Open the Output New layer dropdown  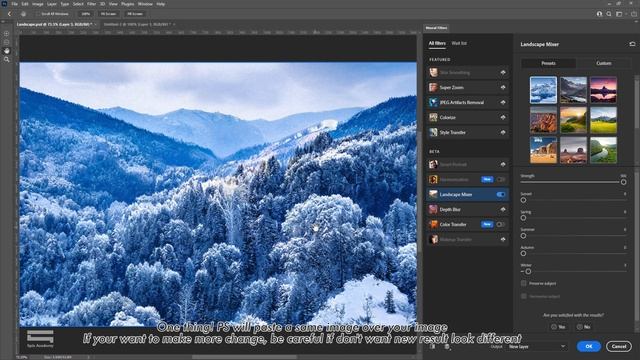[537, 347]
